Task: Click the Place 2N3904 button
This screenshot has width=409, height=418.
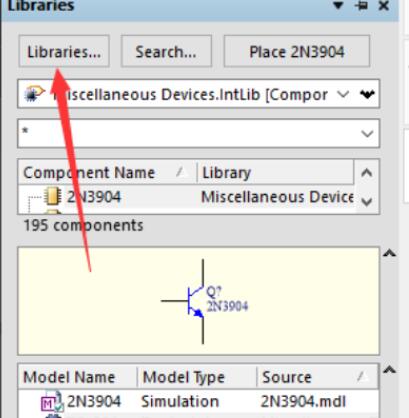Action: [x=297, y=51]
